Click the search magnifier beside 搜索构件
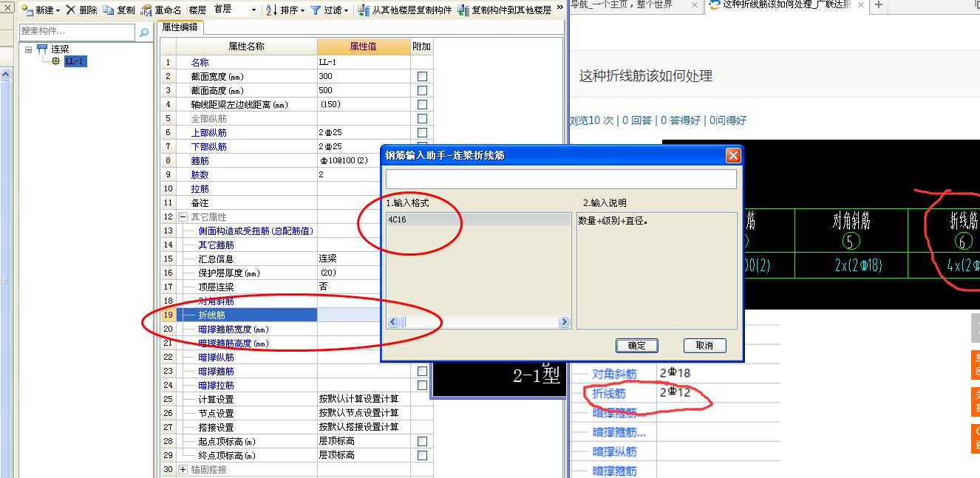The image size is (980, 478). (145, 33)
